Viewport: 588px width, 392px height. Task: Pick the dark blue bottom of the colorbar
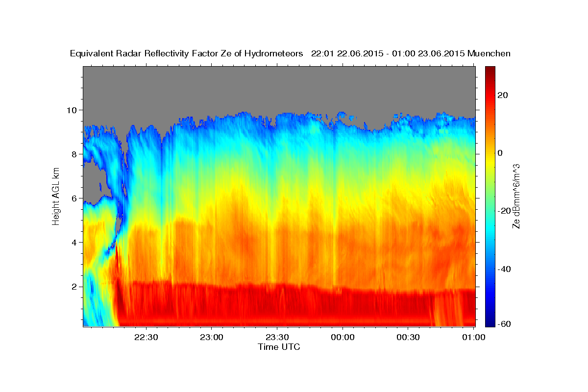tap(490, 323)
